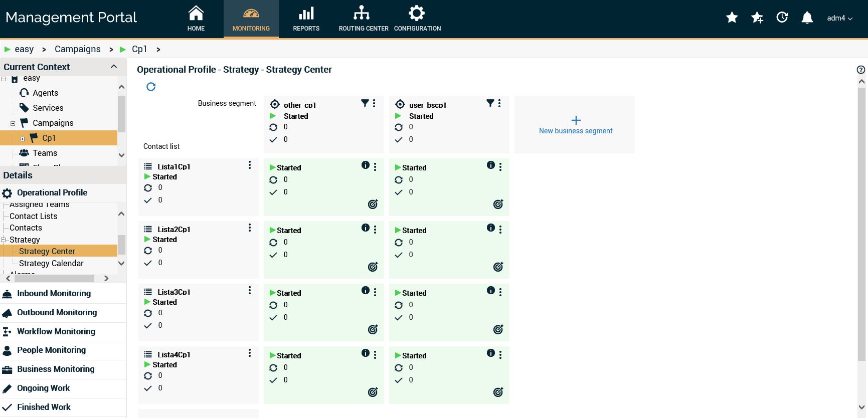Open filter for other_cp1_ business segment
This screenshot has width=868, height=419.
pyautogui.click(x=365, y=103)
